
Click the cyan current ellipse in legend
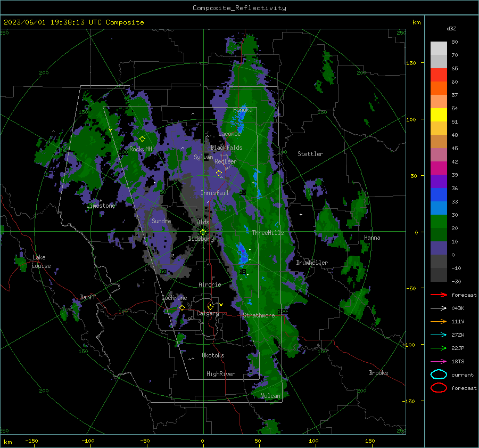pos(439,374)
